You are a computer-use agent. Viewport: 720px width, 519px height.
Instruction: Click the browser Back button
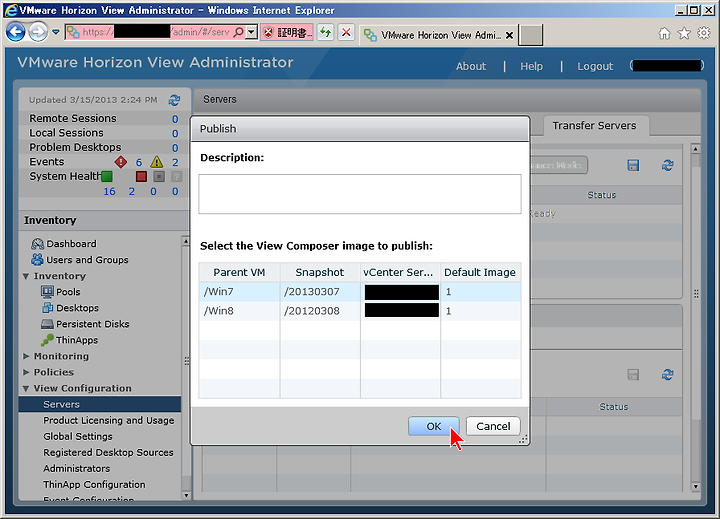(x=16, y=32)
